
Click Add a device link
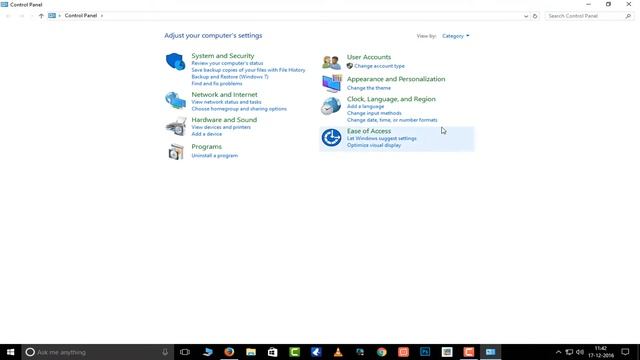click(x=207, y=134)
